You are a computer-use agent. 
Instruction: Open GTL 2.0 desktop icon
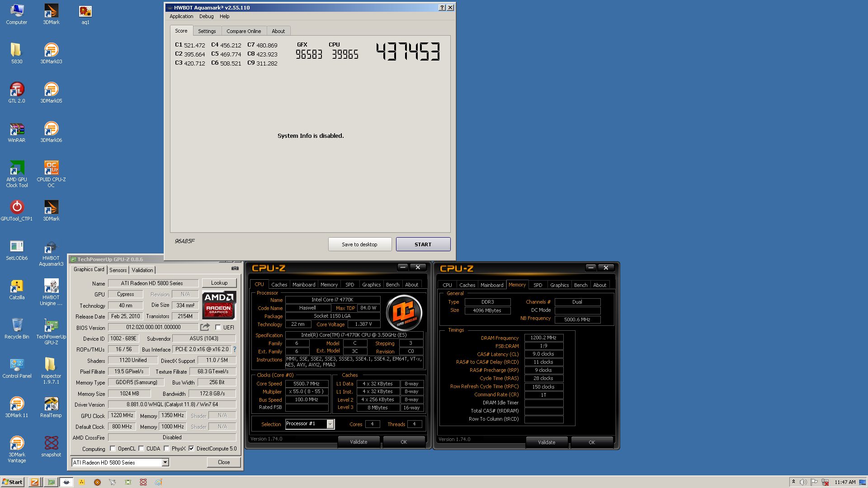click(x=17, y=93)
